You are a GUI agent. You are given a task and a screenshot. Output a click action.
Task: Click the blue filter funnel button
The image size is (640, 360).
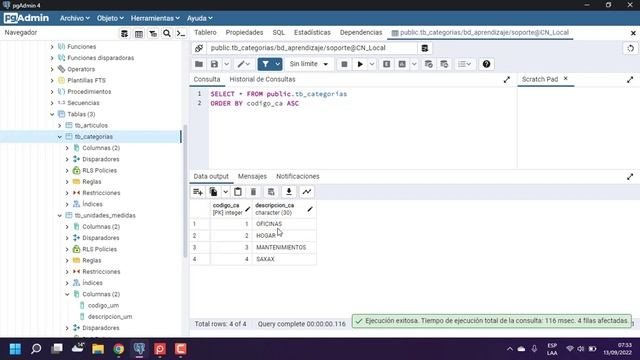pos(265,64)
